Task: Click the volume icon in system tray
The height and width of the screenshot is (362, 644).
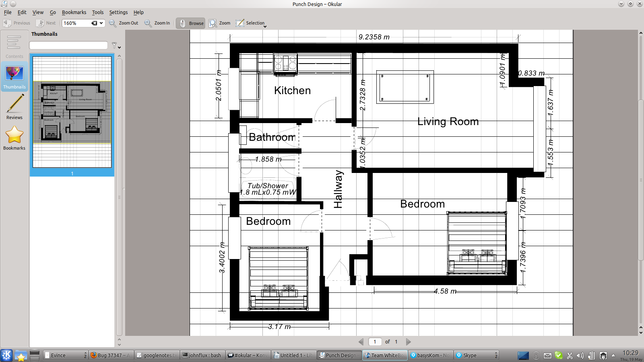Action: pos(580,356)
